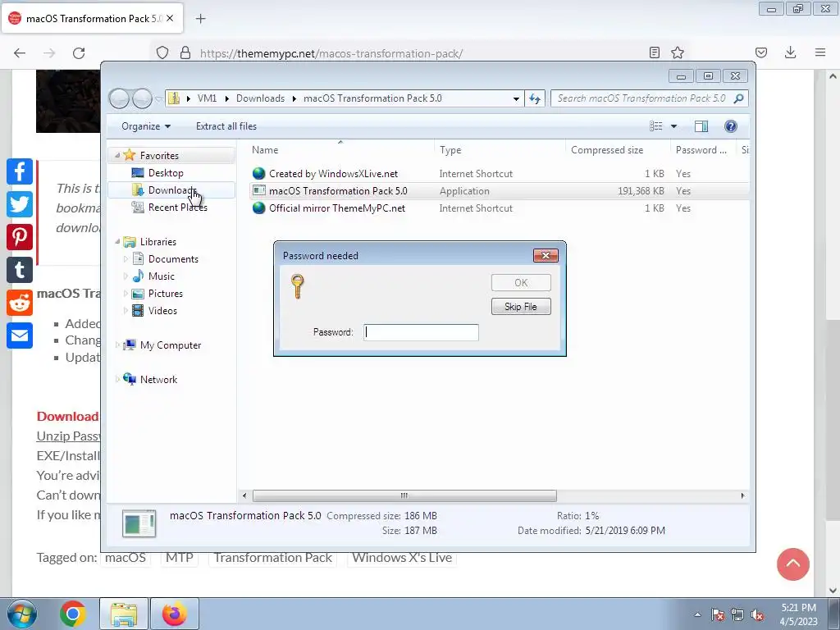Bookmark page with the star icon

(678, 52)
